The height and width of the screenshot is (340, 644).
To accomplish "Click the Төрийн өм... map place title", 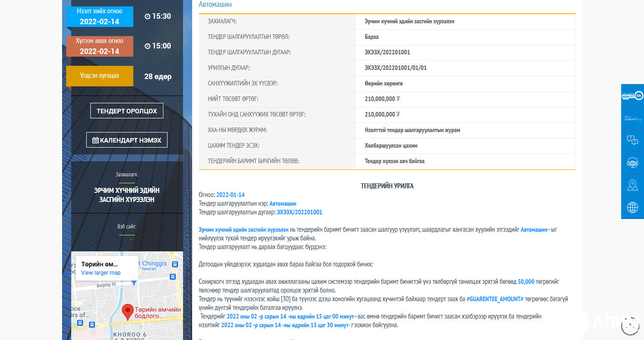I will pos(99,264).
